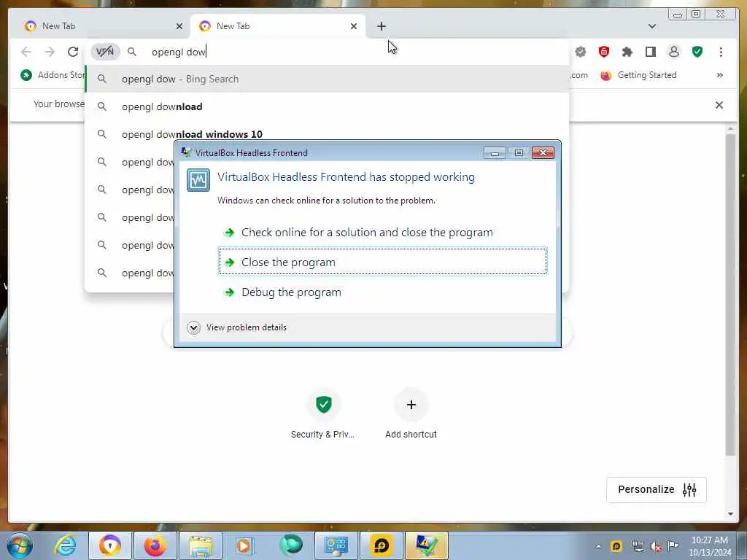
Task: Click 'Close the program' option
Action: click(x=382, y=262)
